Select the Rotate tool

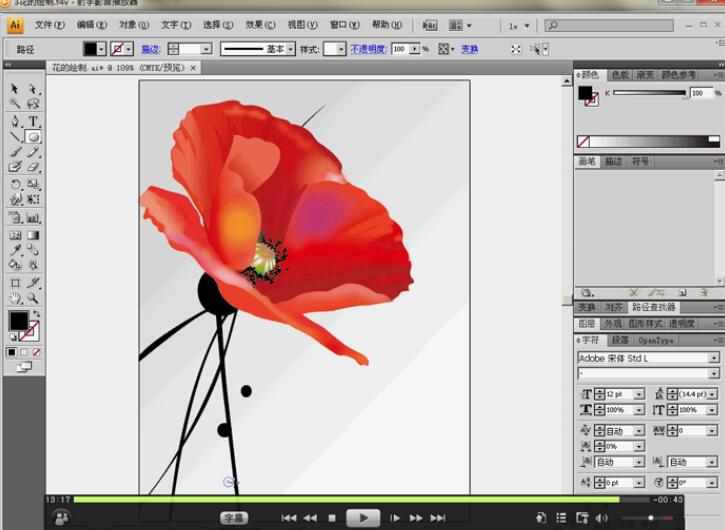15,185
